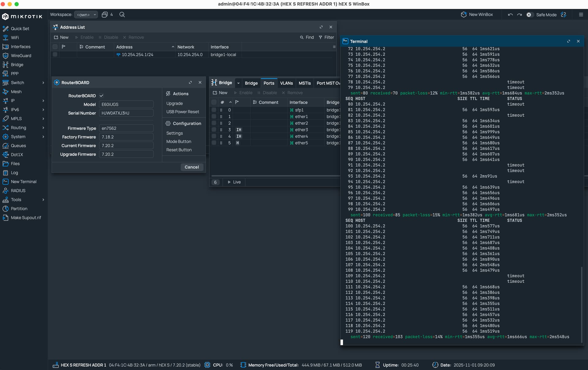Viewport: 588px width, 370px height.
Task: Open the hamburger menu icon at top right
Action: point(581,15)
